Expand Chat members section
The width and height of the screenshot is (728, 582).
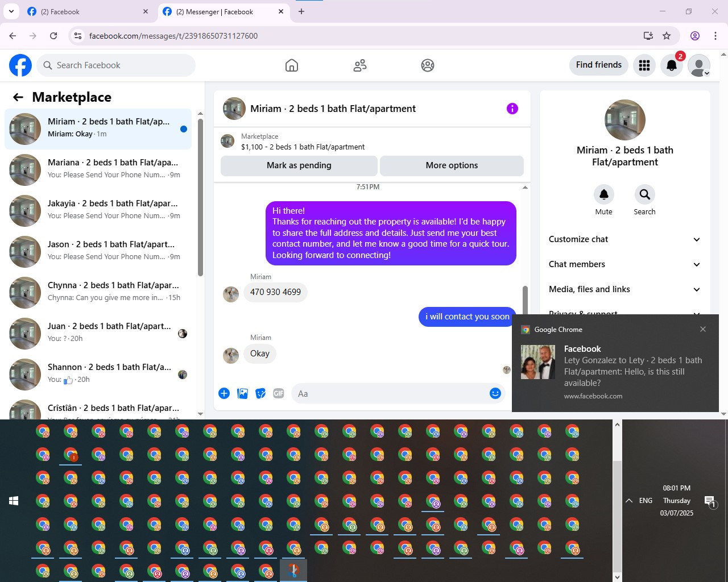(x=624, y=264)
